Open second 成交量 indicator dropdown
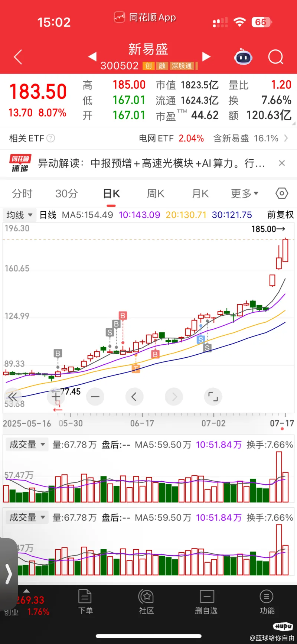This screenshot has height=644, width=297. [x=27, y=517]
